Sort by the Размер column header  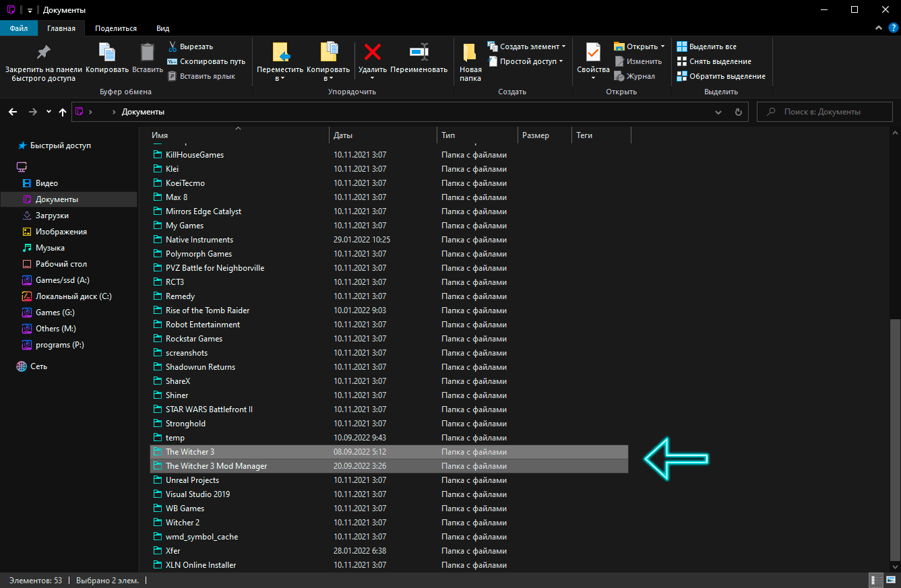[x=545, y=135]
